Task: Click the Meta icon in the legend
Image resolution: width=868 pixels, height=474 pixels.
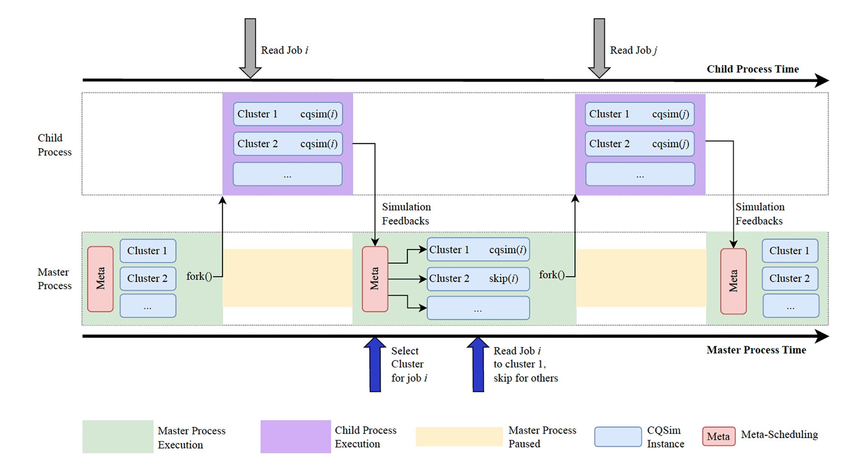Action: pos(718,436)
